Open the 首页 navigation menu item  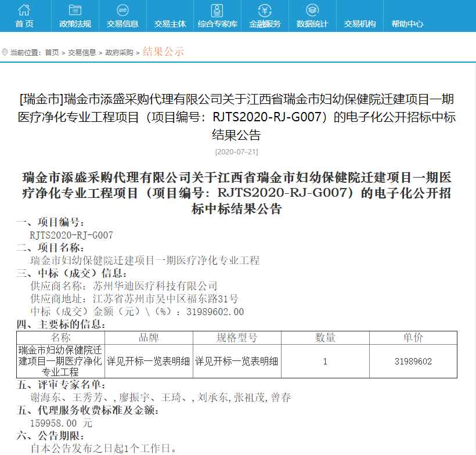coord(24,24)
